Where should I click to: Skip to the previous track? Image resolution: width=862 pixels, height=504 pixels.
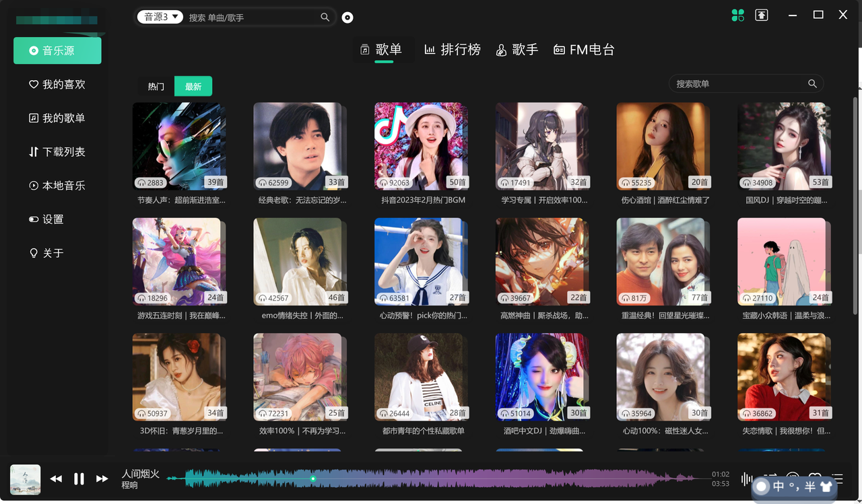point(56,478)
